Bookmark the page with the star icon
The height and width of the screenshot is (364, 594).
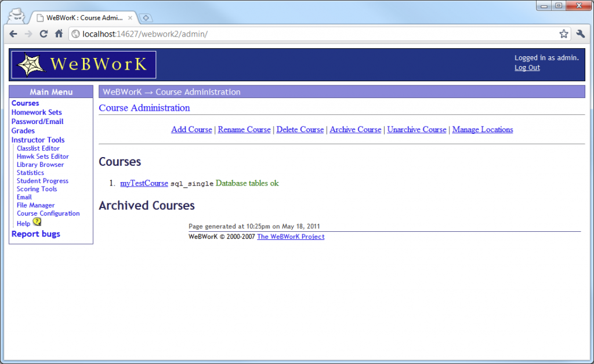(563, 34)
